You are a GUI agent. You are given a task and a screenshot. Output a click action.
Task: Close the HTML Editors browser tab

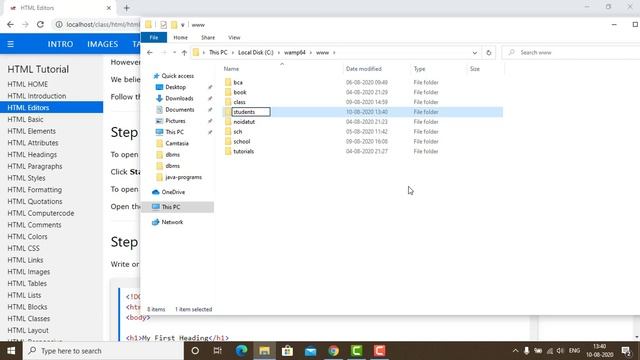pos(109,8)
